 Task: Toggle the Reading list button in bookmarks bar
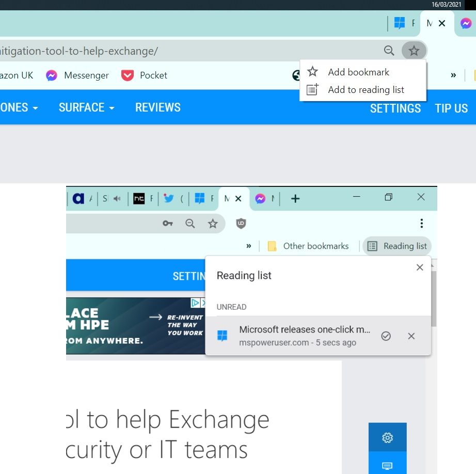pyautogui.click(x=397, y=246)
